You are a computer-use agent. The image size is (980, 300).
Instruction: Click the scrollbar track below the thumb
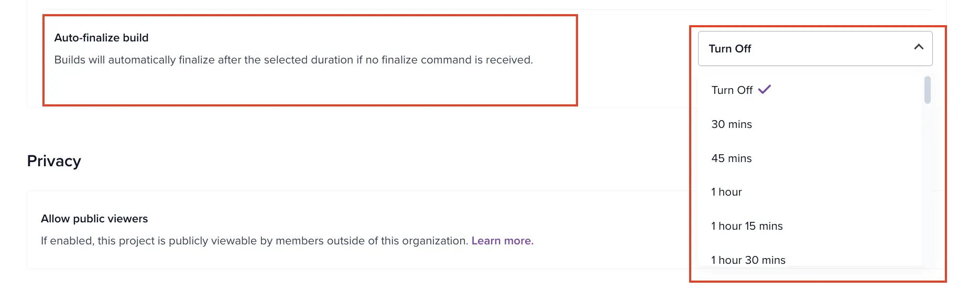tap(927, 184)
